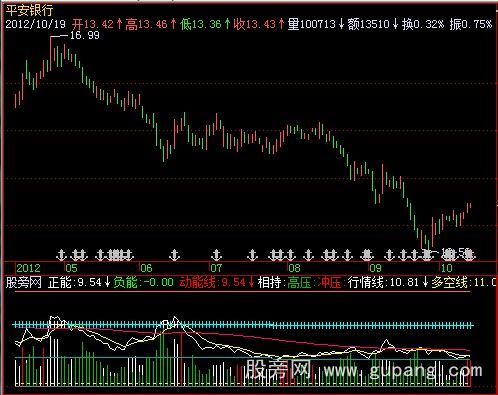This screenshot has width=498, height=395.
Task: Click the turnover amount 额13510 value
Action: click(x=368, y=24)
